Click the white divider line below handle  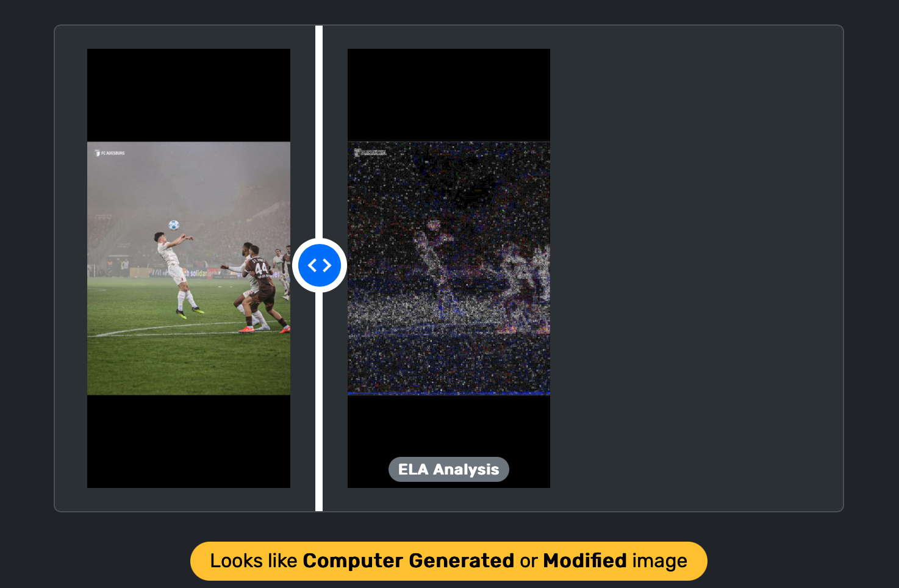pos(319,401)
